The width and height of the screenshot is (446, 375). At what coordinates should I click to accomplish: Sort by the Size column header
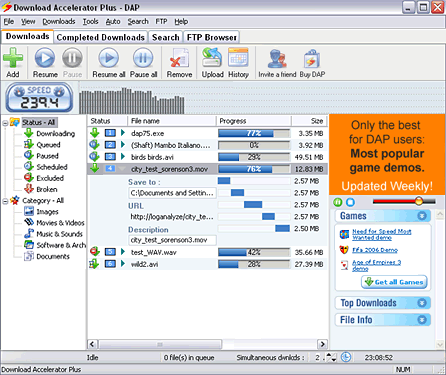(309, 121)
